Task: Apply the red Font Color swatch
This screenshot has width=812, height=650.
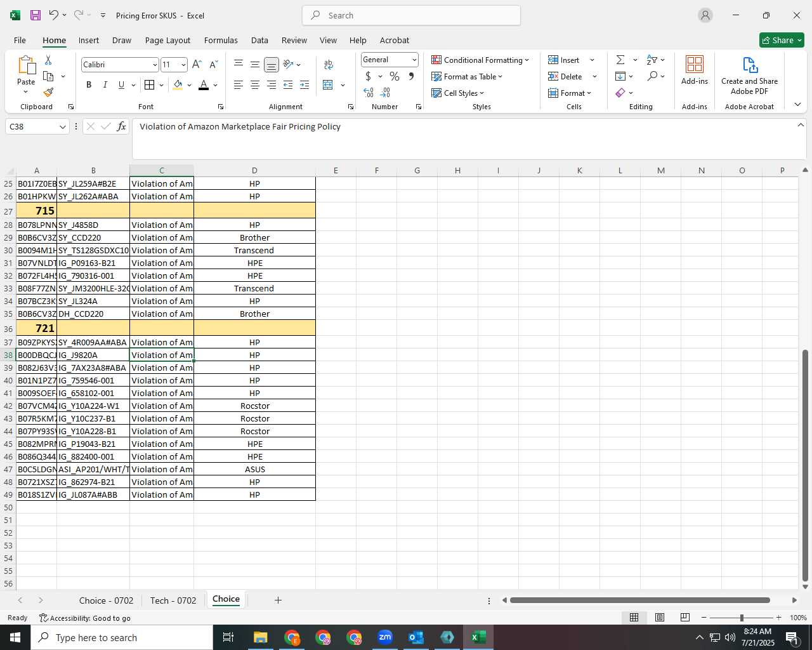Action: pos(204,84)
